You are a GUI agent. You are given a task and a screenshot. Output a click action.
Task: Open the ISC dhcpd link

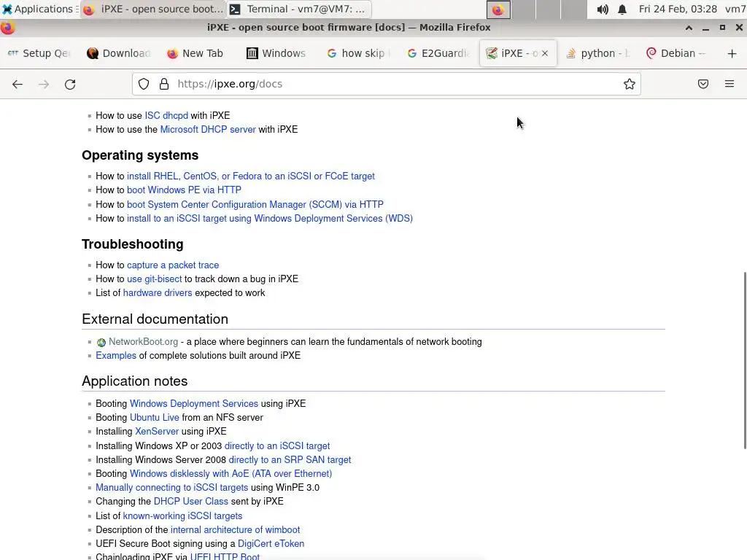pos(166,116)
